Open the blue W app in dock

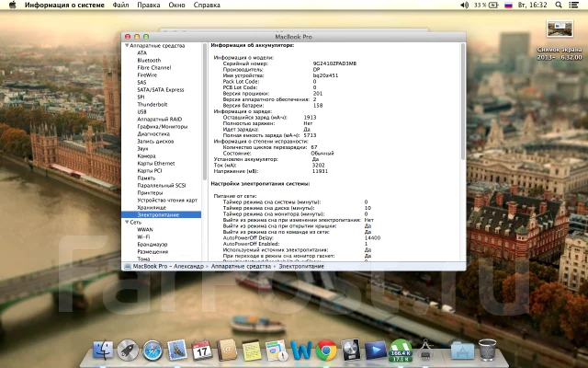tap(301, 351)
